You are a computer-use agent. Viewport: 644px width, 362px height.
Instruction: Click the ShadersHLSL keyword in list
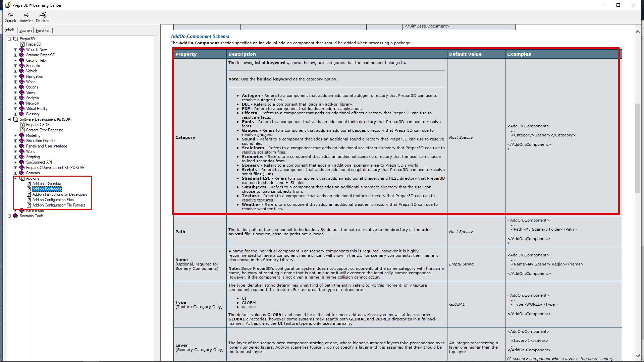pos(256,178)
